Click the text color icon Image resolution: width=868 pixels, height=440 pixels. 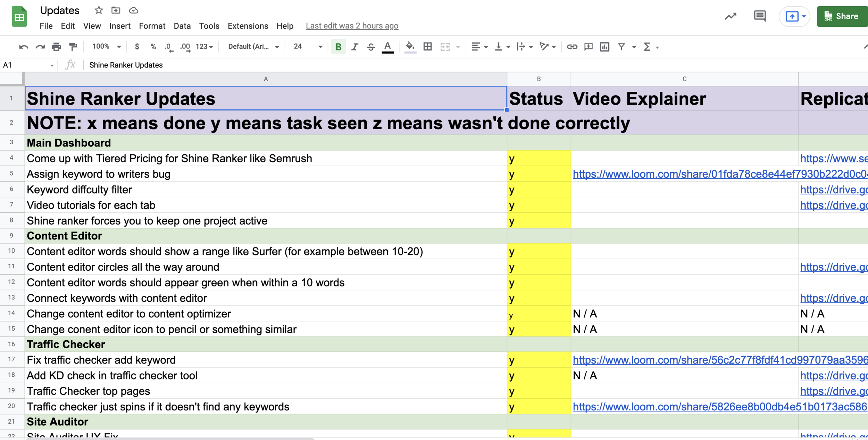tap(388, 47)
